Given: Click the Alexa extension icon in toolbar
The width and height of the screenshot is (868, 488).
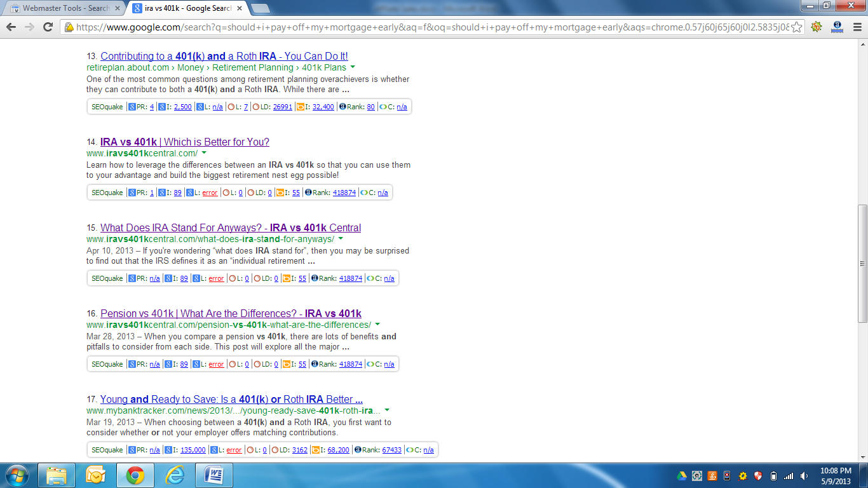Looking at the screenshot, I should [x=837, y=27].
